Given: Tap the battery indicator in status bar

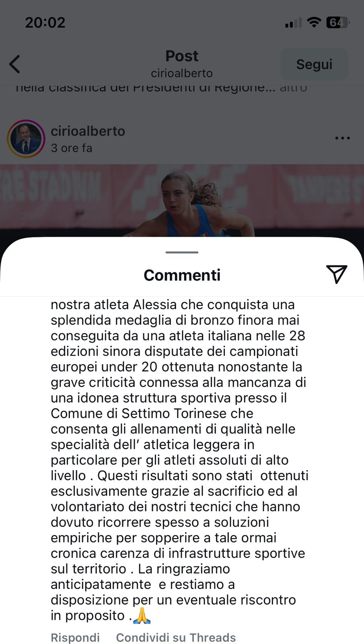Looking at the screenshot, I should pos(338,23).
